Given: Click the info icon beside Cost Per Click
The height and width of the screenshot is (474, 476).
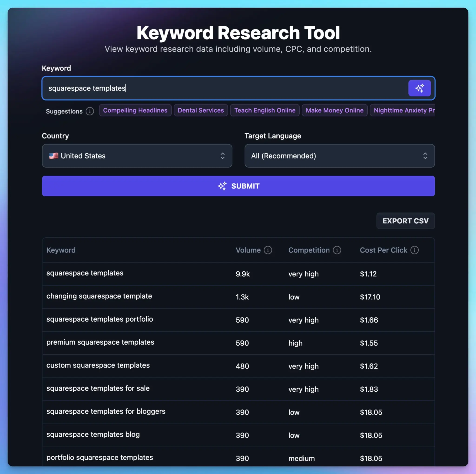Looking at the screenshot, I should pos(415,250).
